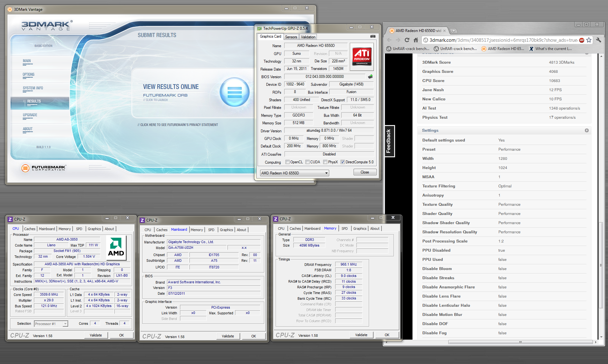The width and height of the screenshot is (608, 364).
Task: Click the GPU-Z Name field AMD Radeon HD 6550D
Action: 316,46
